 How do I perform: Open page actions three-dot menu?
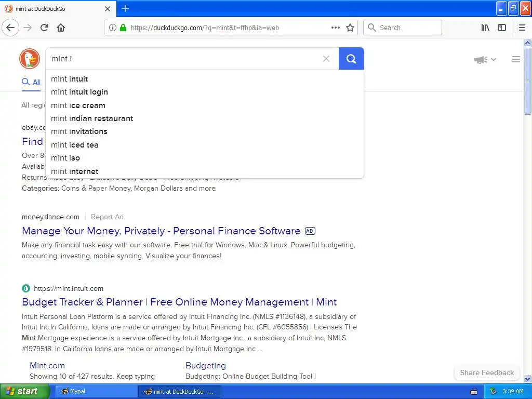tap(335, 28)
